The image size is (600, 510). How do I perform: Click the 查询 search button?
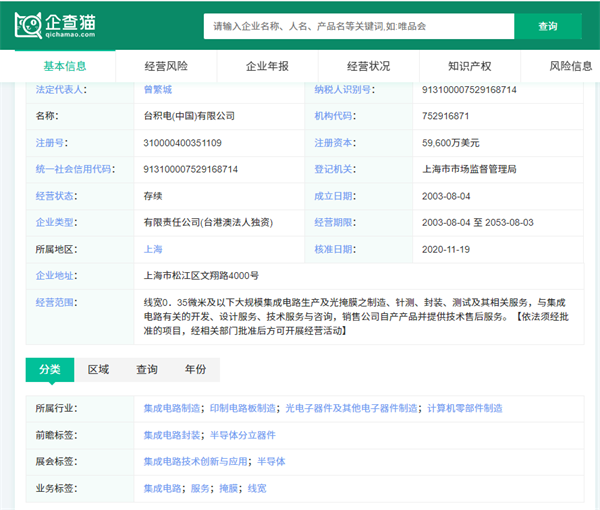pyautogui.click(x=548, y=26)
